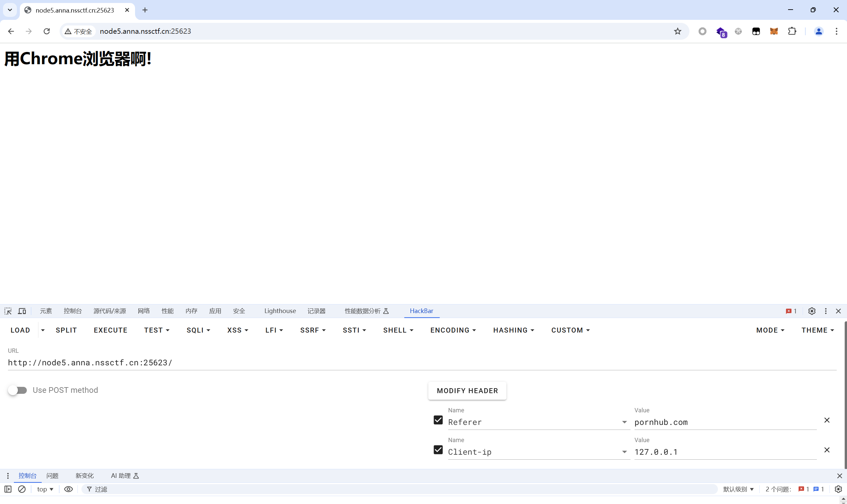Open Chrome's three-dot menu
This screenshot has height=504, width=847.
[836, 31]
